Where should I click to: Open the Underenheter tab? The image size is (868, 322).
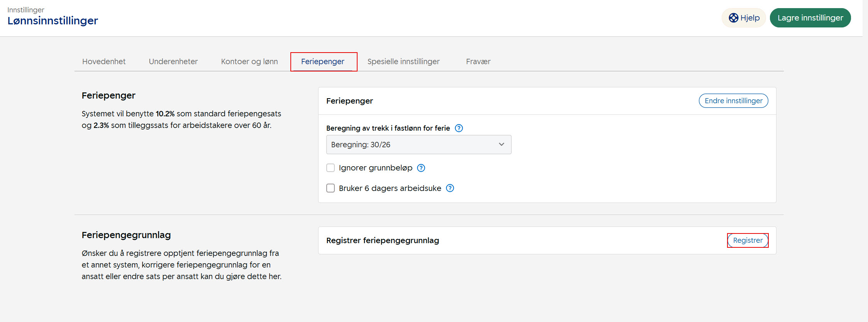[173, 61]
